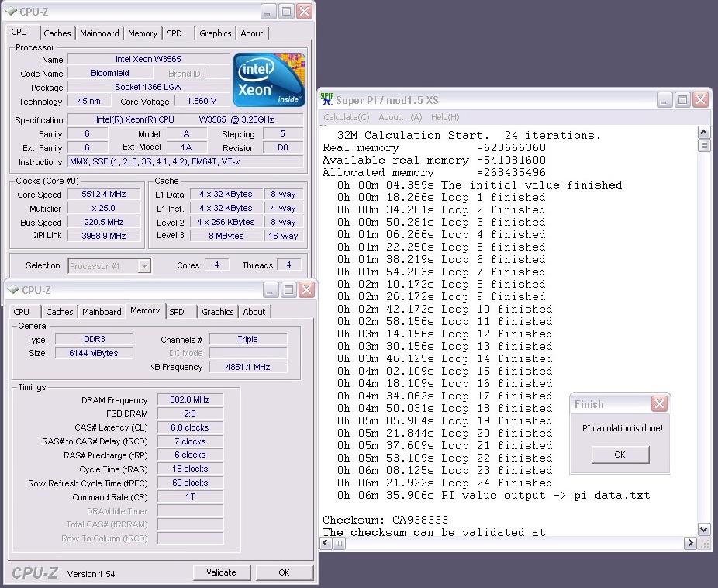This screenshot has width=718, height=588.
Task: Minimize the Super PI window
Action: (664, 99)
